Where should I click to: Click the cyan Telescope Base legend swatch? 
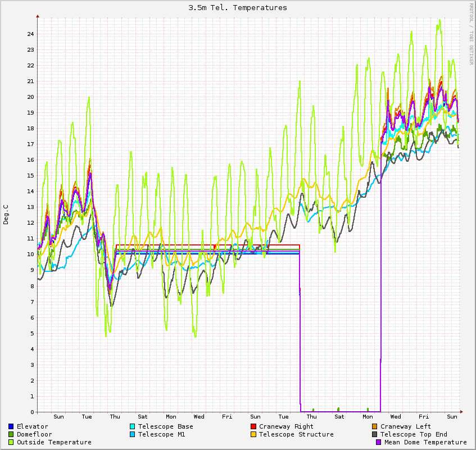click(133, 426)
